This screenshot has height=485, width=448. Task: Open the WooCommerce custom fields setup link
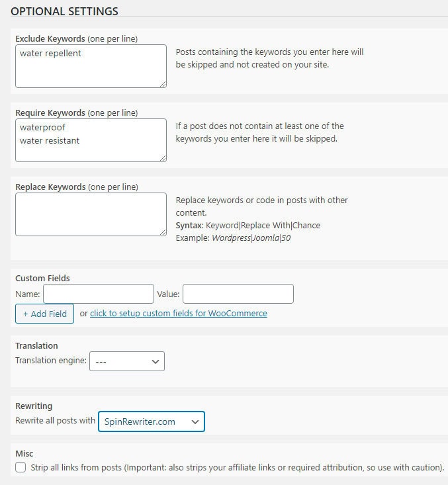179,314
